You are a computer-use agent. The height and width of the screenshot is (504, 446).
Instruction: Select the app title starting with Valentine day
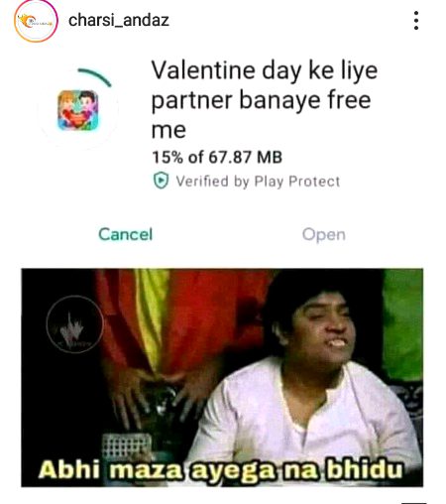(265, 100)
